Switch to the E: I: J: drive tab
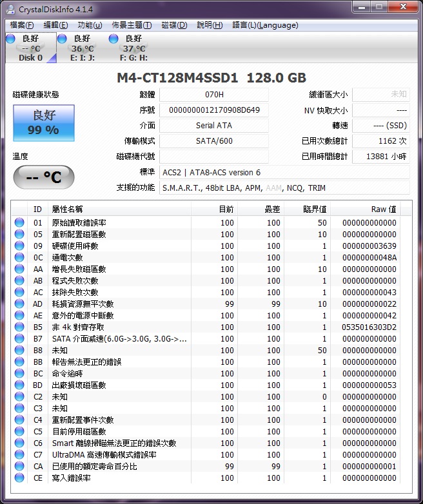Screen dimensions: 423x504 click(x=83, y=48)
